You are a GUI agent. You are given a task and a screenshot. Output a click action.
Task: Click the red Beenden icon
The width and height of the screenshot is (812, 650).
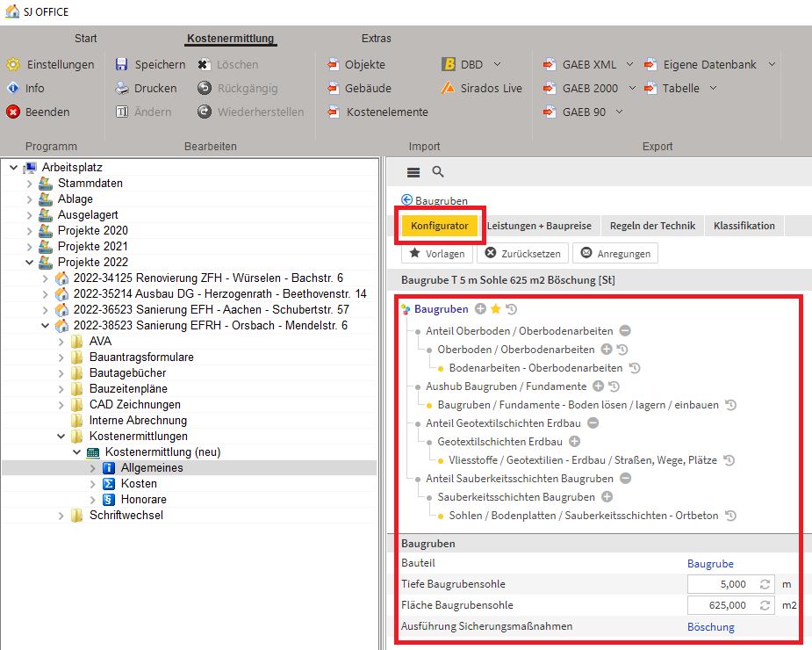[13, 112]
